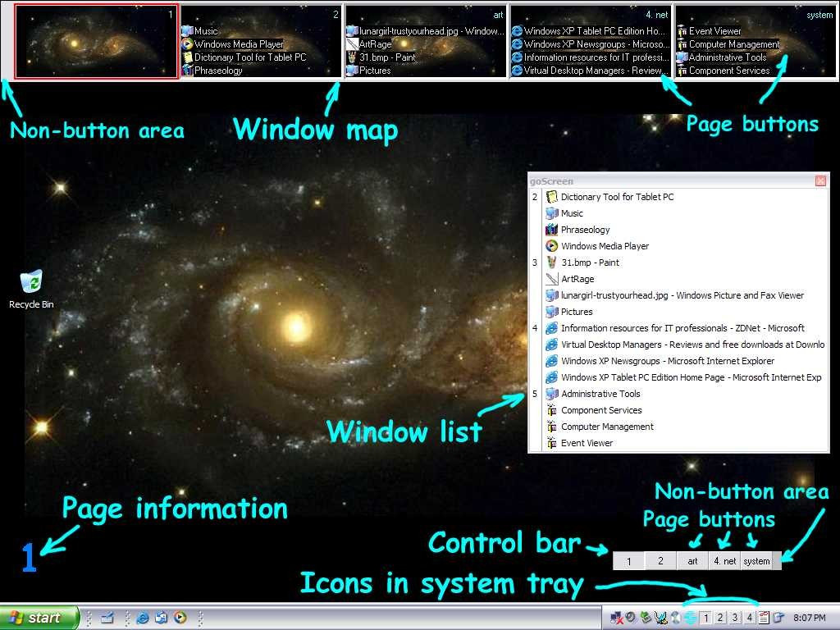
Task: Select Windows XP Tablet PC Edition in window map
Action: 589,31
